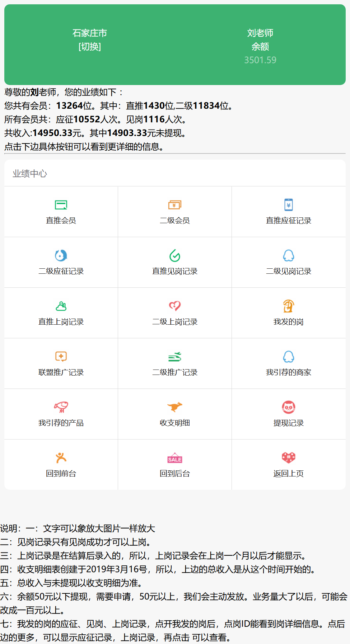Click the 我引荐的产品 icon
This screenshot has width=350, height=644.
61,407
